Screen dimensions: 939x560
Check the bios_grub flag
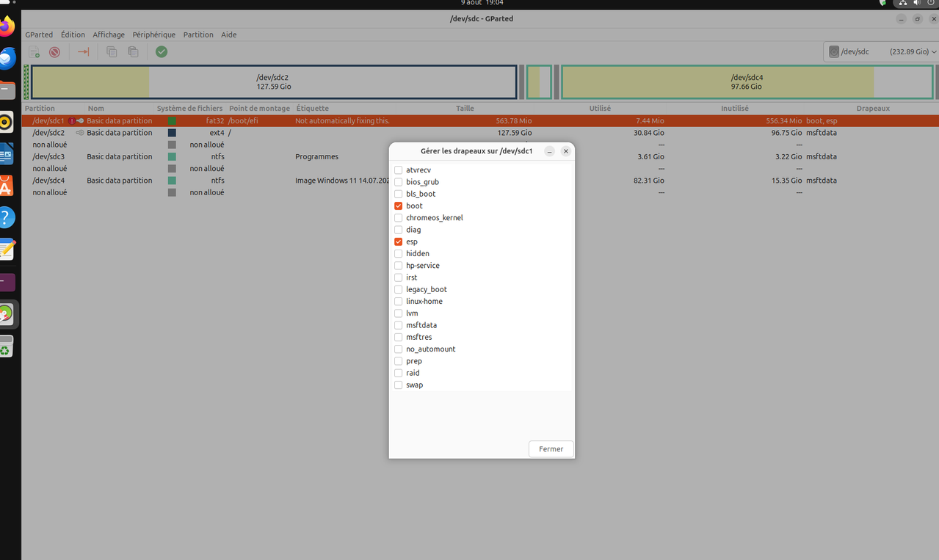(399, 182)
